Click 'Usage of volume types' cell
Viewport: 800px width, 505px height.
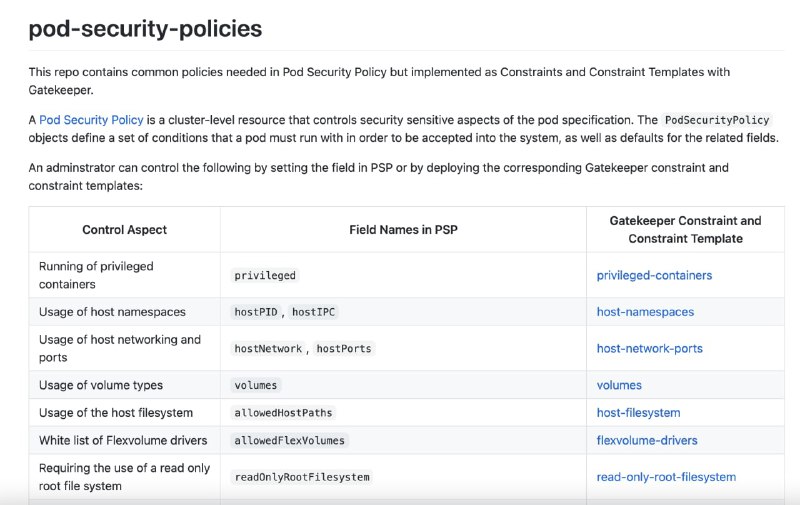[x=124, y=385]
